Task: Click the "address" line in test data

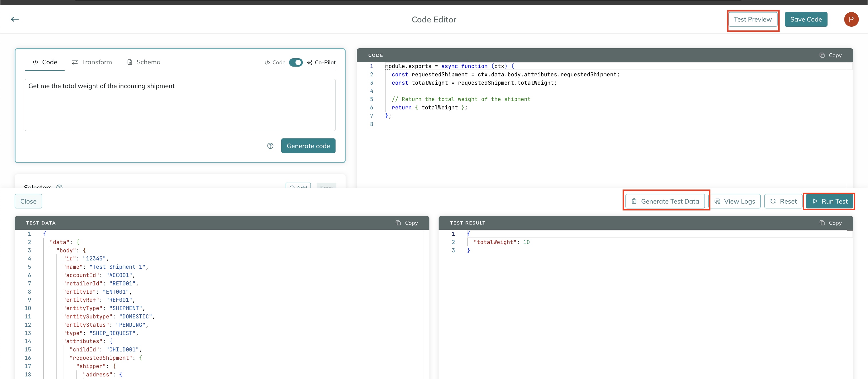Action: [102, 374]
